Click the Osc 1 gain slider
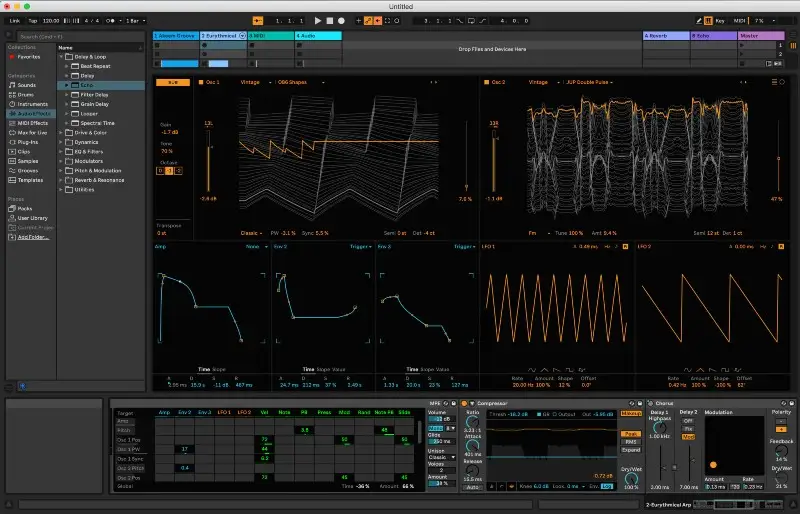This screenshot has width=800, height=514. tap(208, 161)
